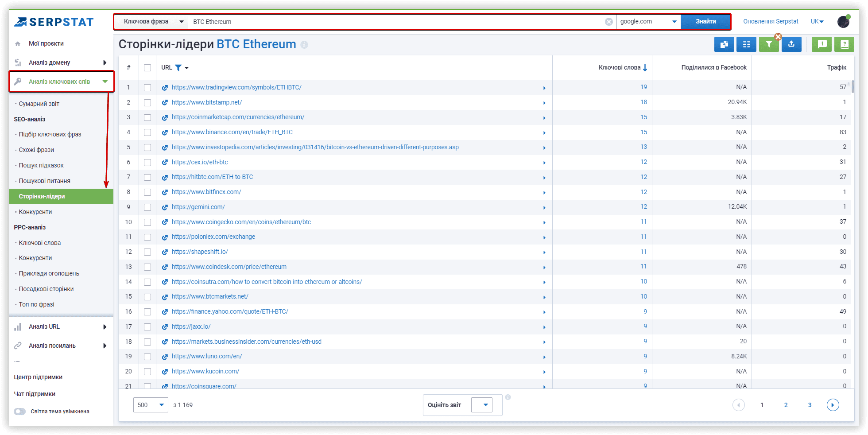Image resolution: width=868 pixels, height=435 pixels.
Task: Open the green filter icon button
Action: (769, 44)
